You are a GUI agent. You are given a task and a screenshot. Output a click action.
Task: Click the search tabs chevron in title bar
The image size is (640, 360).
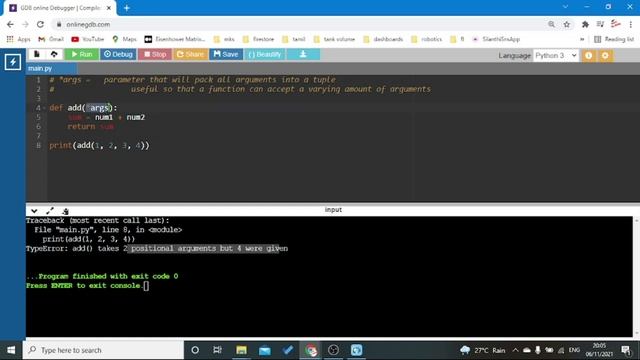[565, 7]
